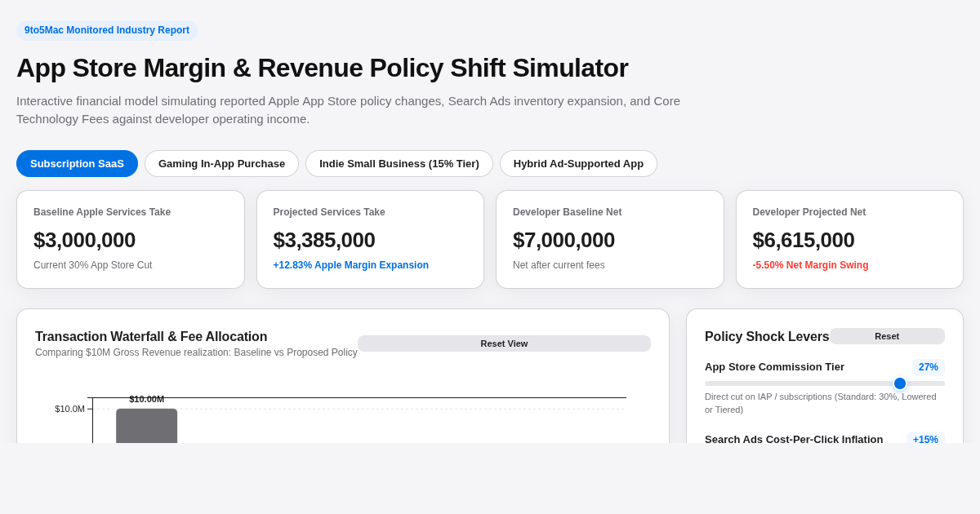Click the main title App Store Margin Simulator
980x514 pixels.
(x=322, y=68)
